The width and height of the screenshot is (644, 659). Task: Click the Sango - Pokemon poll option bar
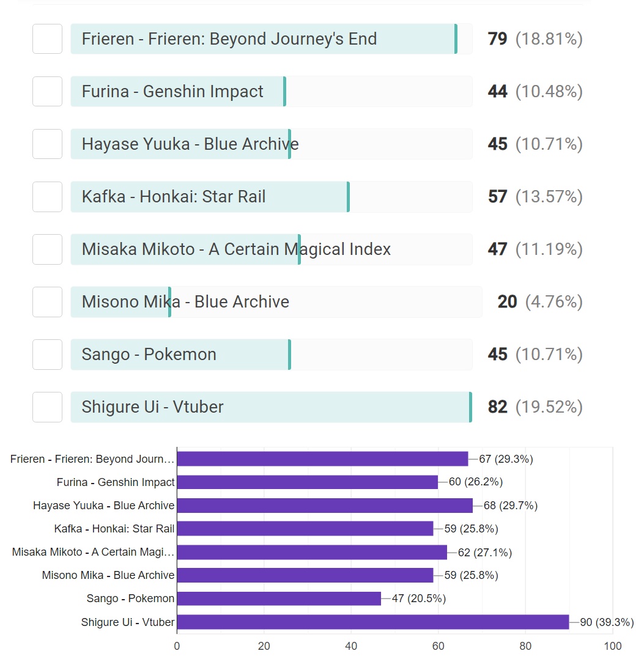(x=271, y=355)
